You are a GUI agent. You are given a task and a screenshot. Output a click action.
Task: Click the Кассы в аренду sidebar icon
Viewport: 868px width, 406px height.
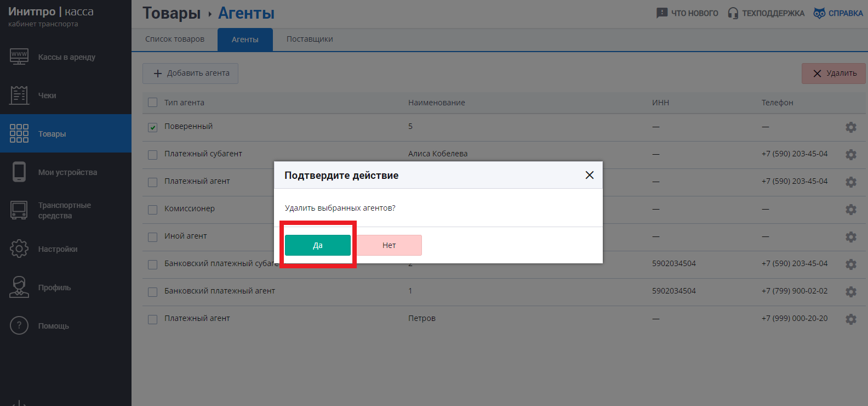(x=19, y=57)
